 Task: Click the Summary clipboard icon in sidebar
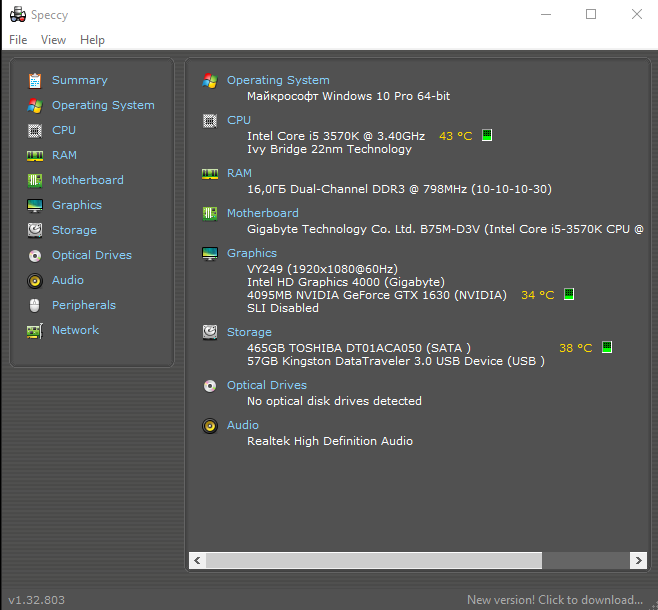(x=35, y=81)
